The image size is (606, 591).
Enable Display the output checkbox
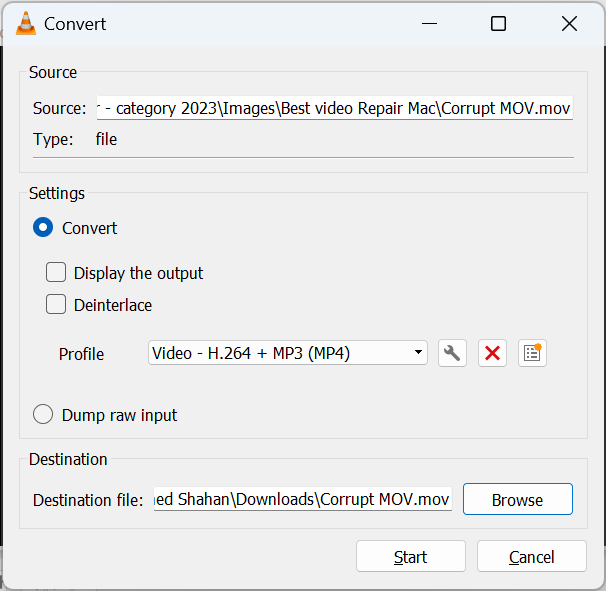tap(56, 272)
